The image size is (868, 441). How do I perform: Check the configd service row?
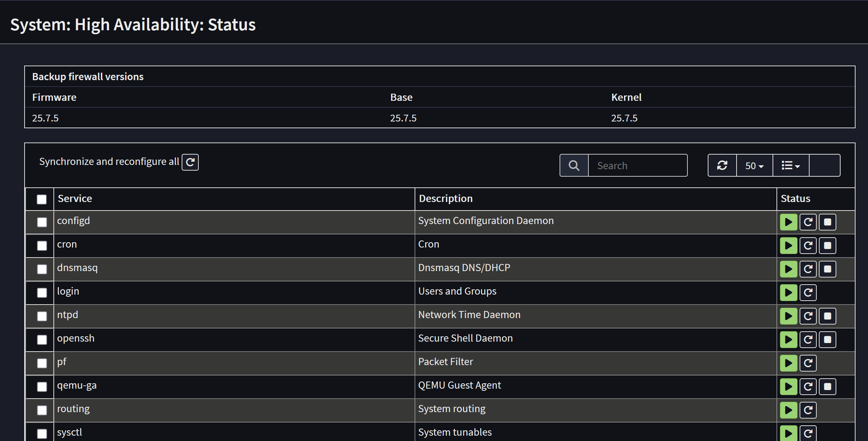point(42,222)
